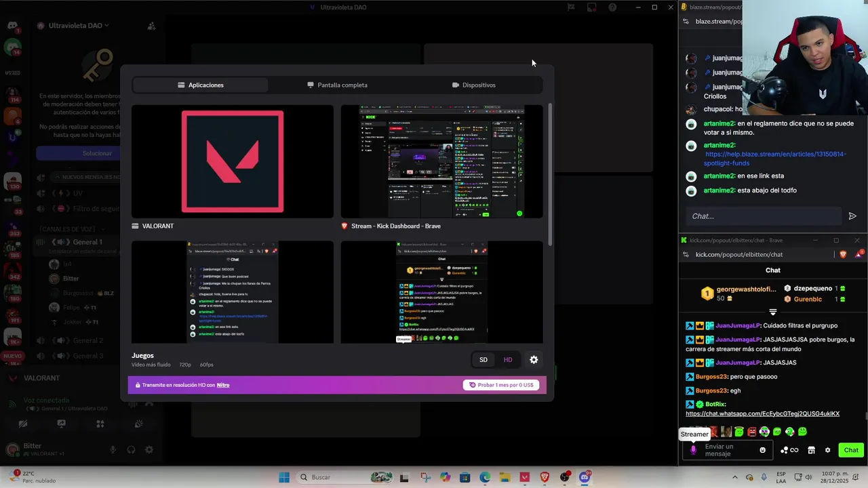Switch to the Pantalla completa tab
Screen dimensions: 868x488
337,85
